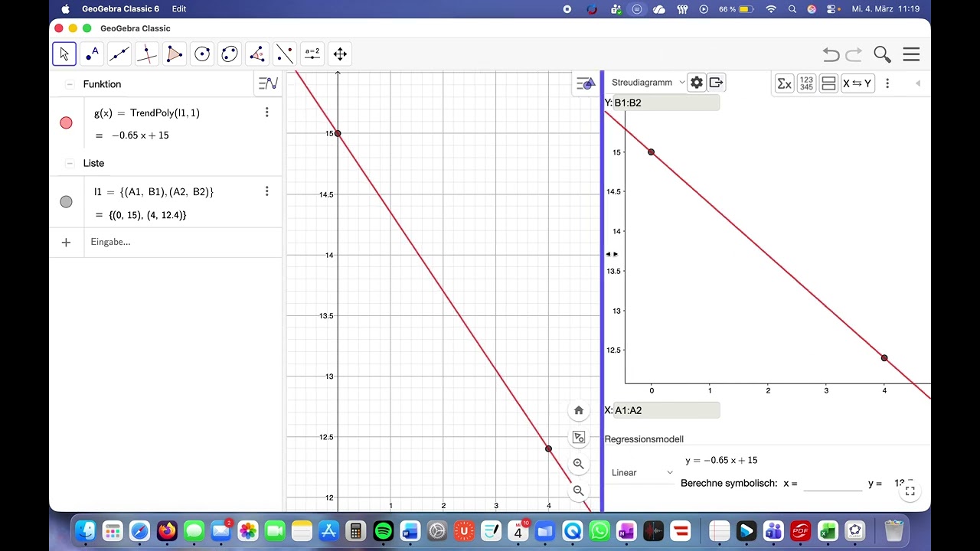
Task: Show second diagram with the split-panel button
Action: (x=828, y=83)
